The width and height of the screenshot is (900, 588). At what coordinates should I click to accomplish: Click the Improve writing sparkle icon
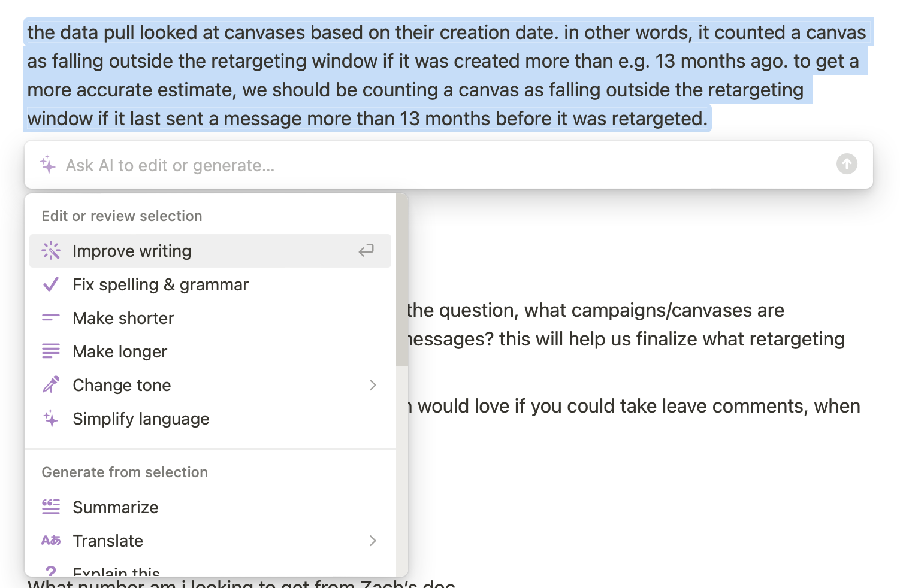[x=51, y=251]
